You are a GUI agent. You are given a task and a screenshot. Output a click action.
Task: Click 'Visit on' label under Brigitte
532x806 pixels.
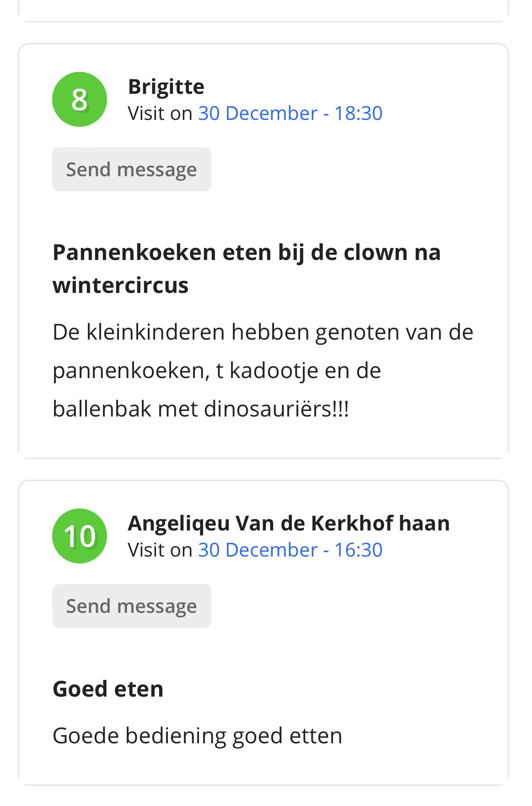click(160, 113)
